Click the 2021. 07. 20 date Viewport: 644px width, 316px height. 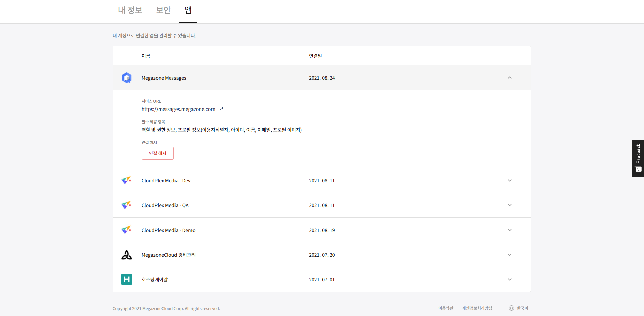coord(322,255)
